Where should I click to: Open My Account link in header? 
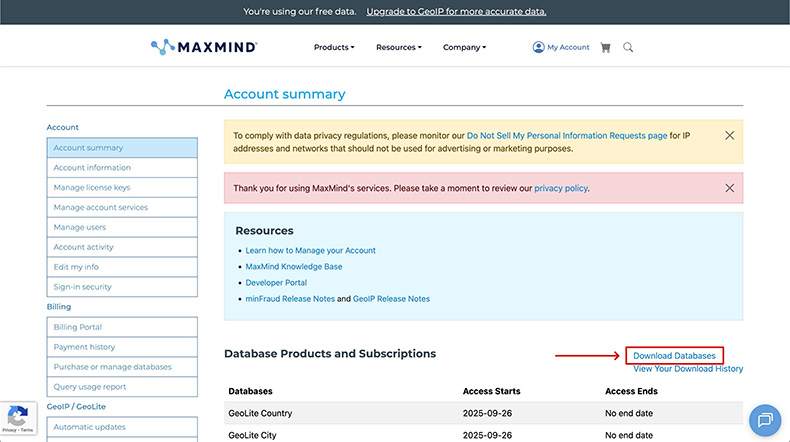568,47
